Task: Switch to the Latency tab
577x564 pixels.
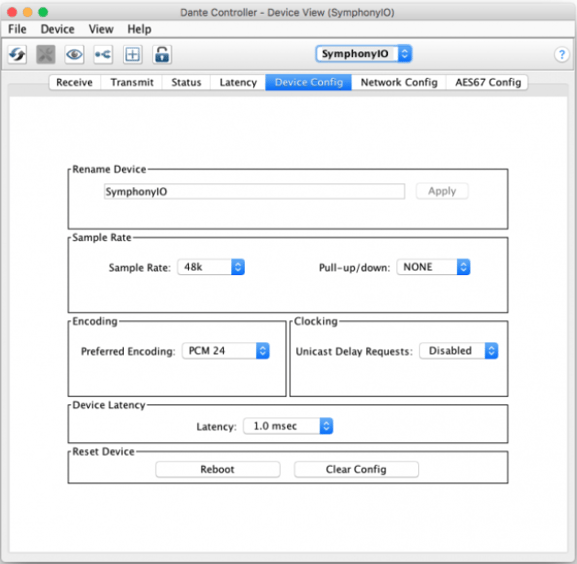Action: tap(238, 82)
